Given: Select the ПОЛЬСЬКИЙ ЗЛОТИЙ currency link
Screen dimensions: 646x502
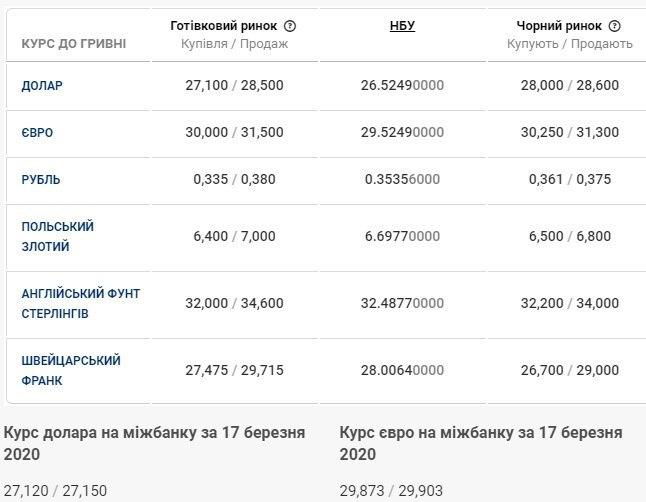Looking at the screenshot, I should pyautogui.click(x=58, y=236).
